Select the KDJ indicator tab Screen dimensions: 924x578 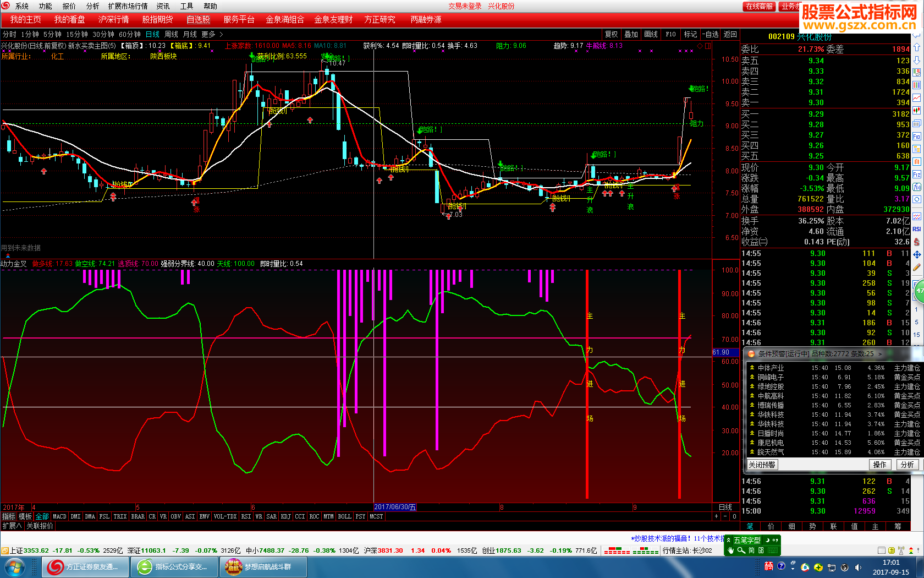tap(285, 516)
